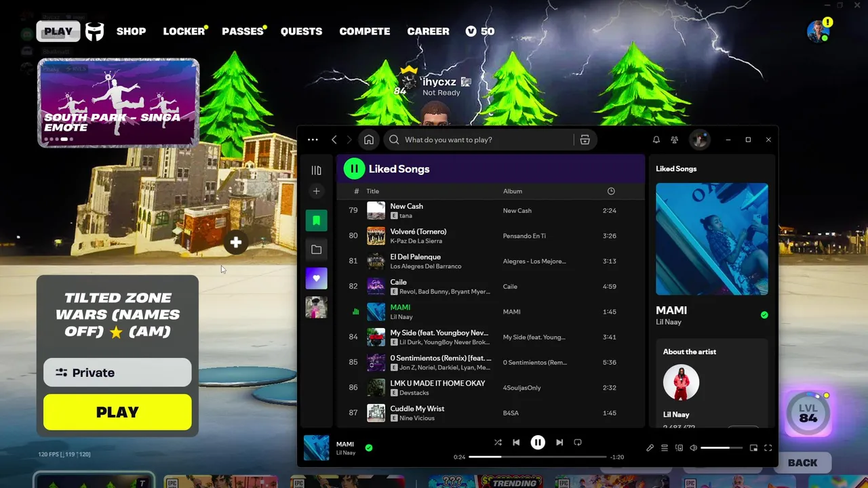Select El Del Palenque track
Viewport: 868px width, 488px height.
[490, 261]
